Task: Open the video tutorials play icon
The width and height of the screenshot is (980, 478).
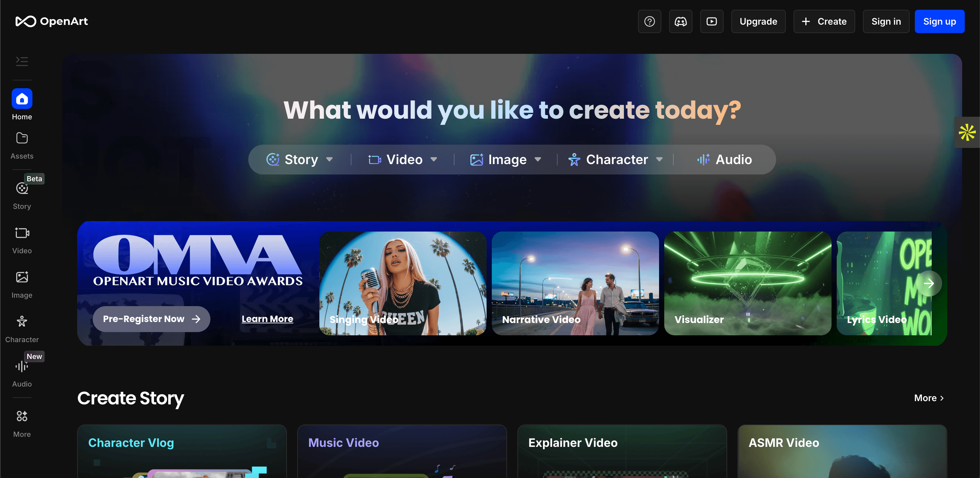Action: [712, 21]
